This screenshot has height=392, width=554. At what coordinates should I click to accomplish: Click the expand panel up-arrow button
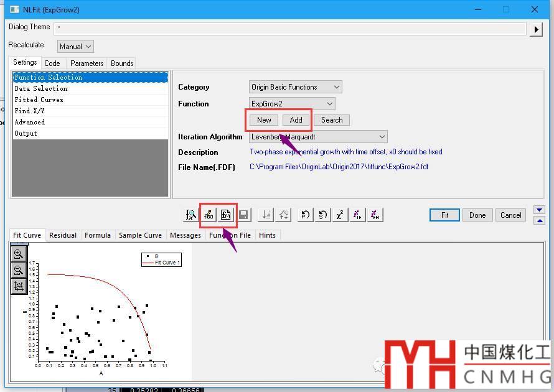coord(539,221)
